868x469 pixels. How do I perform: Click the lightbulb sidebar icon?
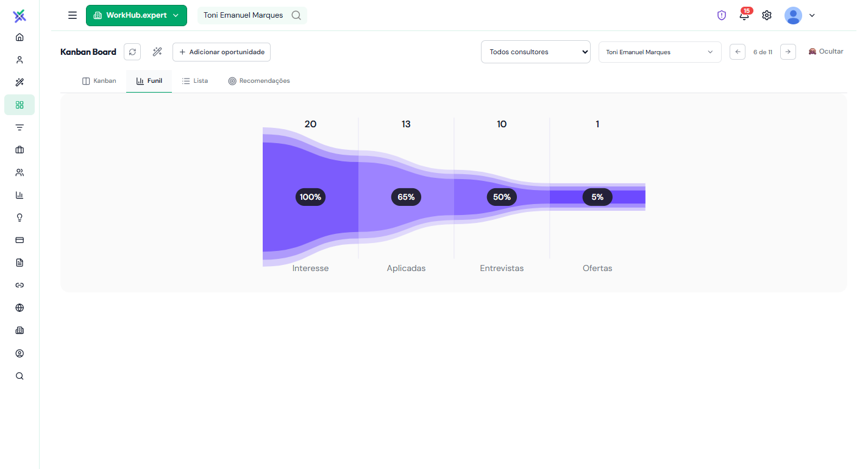click(20, 217)
